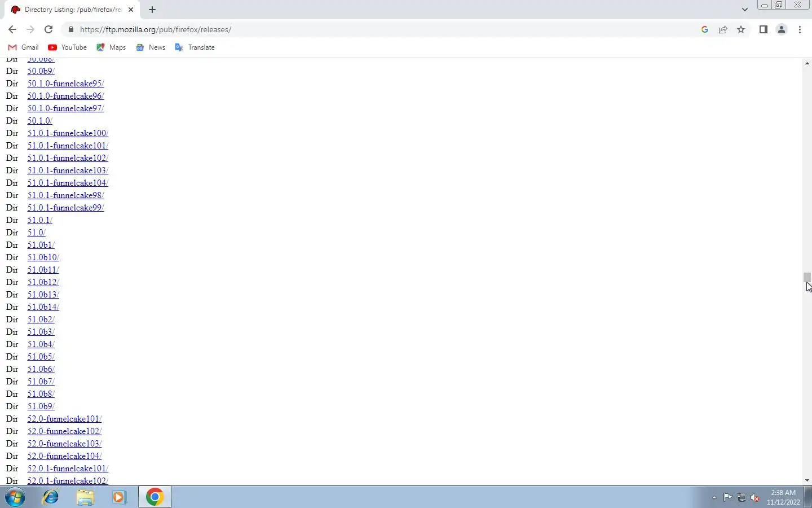812x508 pixels.
Task: Open the 51.0b10/ beta directory
Action: click(43, 257)
